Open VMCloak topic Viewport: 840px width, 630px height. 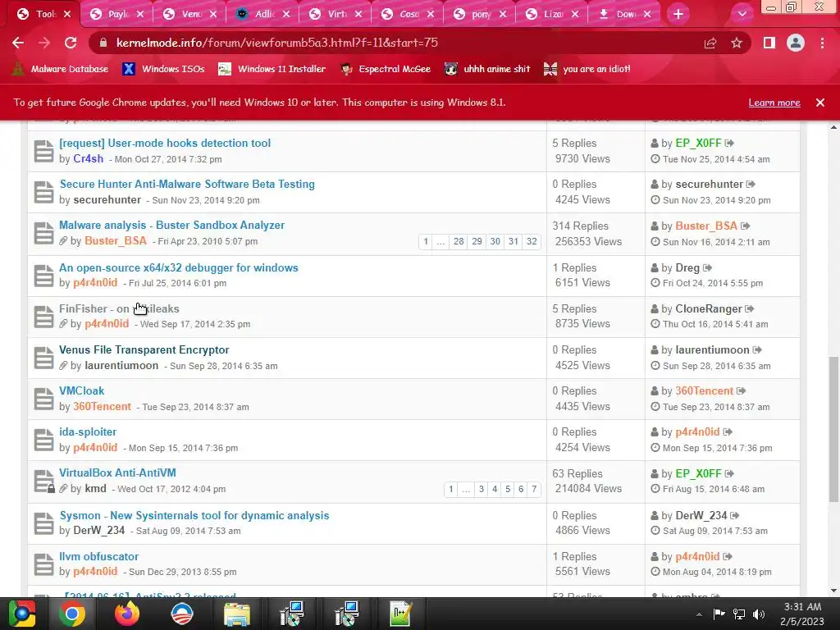tap(81, 390)
